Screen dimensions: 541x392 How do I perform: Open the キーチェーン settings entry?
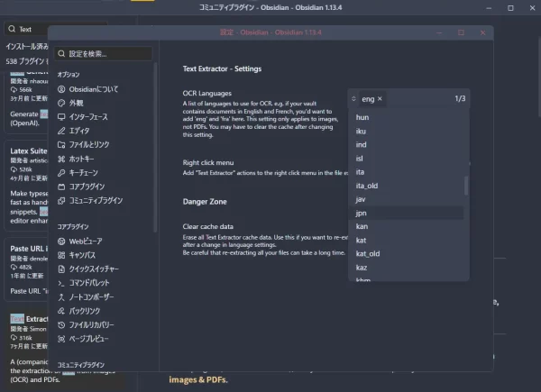pos(78,172)
